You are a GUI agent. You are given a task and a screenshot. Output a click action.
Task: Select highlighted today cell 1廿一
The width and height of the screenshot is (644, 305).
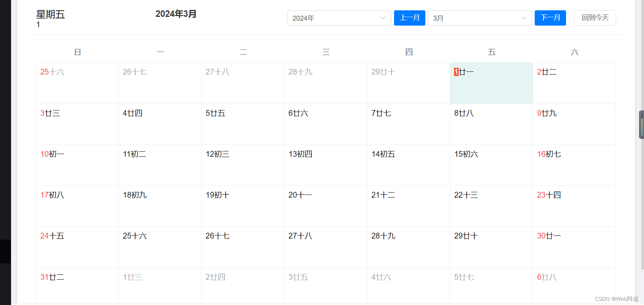(492, 83)
